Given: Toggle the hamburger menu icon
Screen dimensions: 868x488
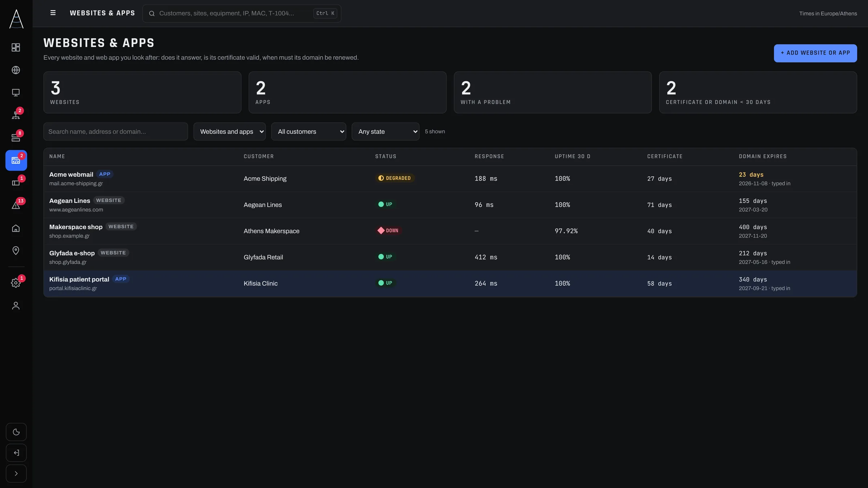Looking at the screenshot, I should click(53, 13).
